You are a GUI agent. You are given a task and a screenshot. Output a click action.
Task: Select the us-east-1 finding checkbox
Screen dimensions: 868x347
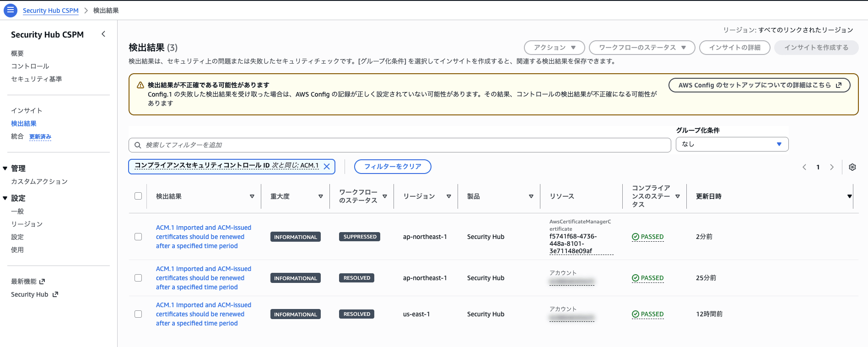point(138,314)
